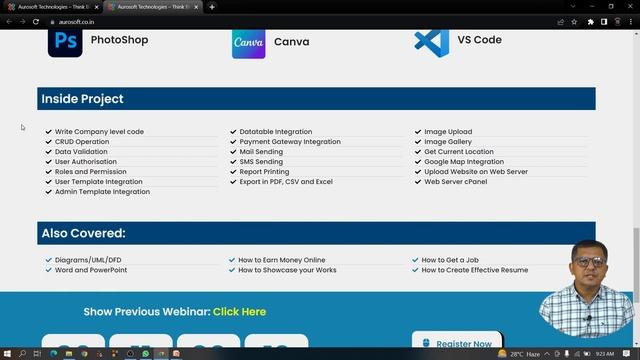Bookmark this page with the star icon
Viewport: 640px width, 360px height.
click(574, 22)
